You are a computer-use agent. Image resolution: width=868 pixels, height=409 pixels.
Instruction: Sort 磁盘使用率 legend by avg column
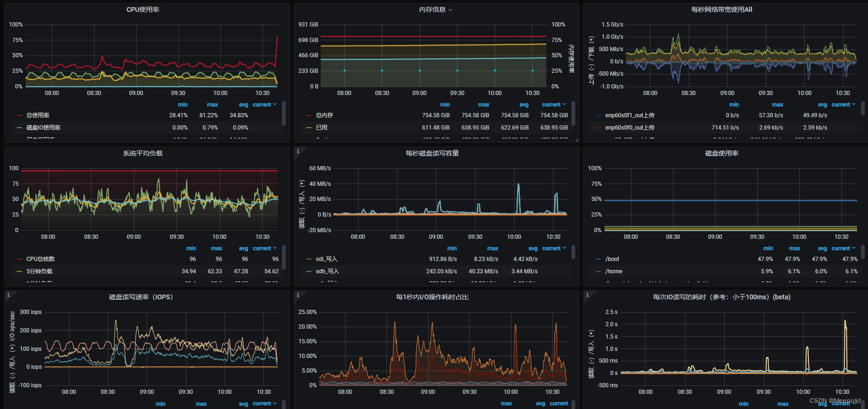point(822,248)
